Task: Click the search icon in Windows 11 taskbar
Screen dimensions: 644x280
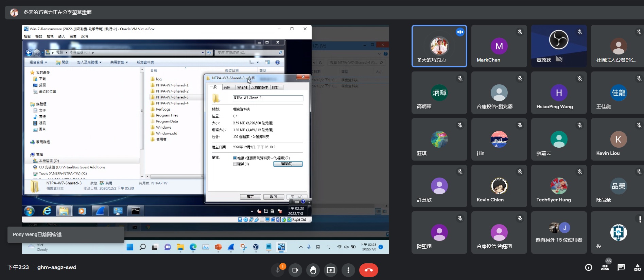Action: pyautogui.click(x=142, y=247)
